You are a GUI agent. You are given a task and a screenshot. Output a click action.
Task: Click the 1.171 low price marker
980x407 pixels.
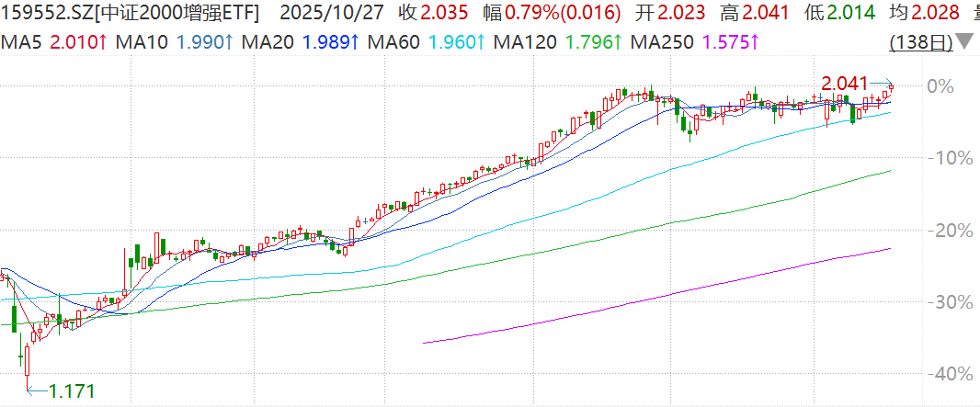(x=72, y=391)
